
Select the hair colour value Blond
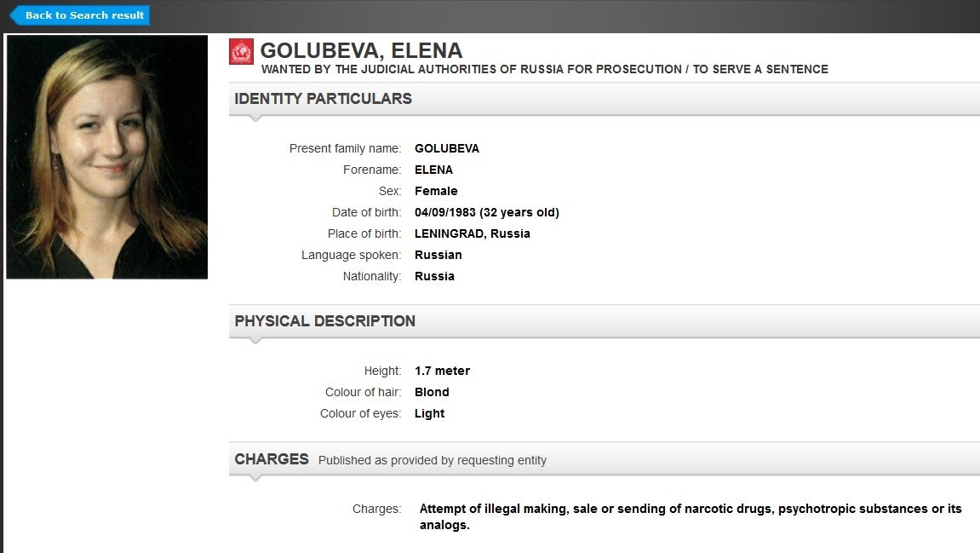432,392
